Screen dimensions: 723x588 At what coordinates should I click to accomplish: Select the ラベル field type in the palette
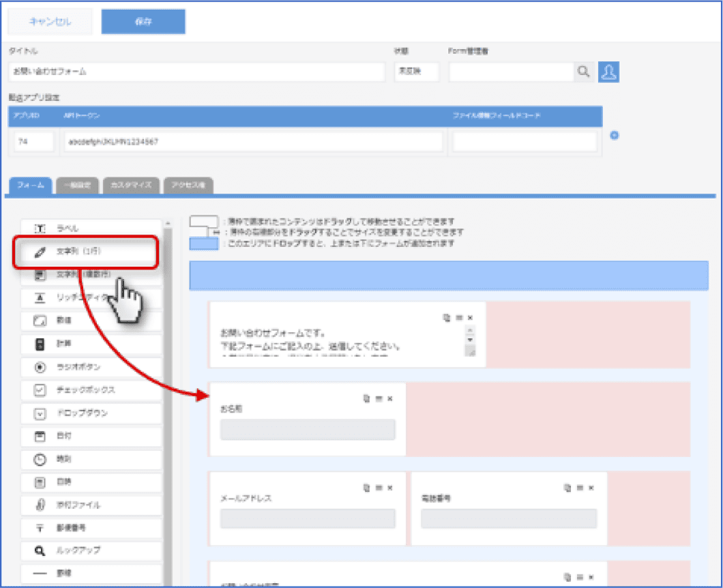coord(91,228)
